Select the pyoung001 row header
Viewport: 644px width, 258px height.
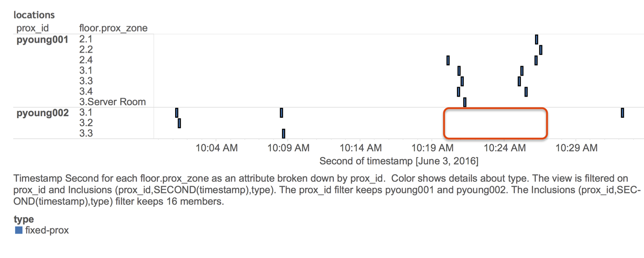[42, 40]
